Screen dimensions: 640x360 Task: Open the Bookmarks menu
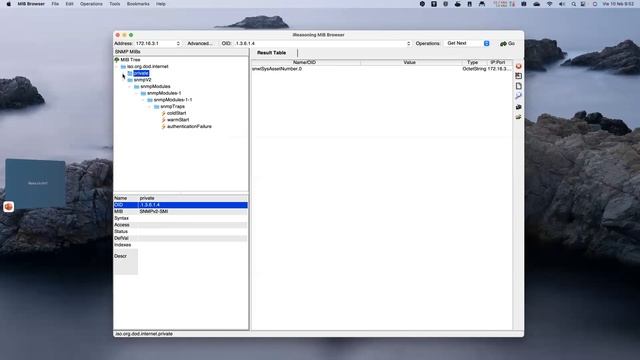click(138, 4)
